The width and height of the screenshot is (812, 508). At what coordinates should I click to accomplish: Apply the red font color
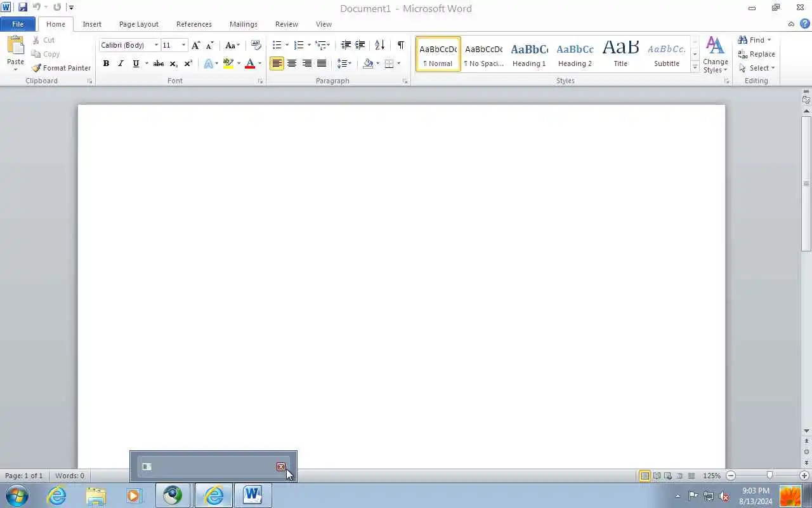click(x=250, y=63)
